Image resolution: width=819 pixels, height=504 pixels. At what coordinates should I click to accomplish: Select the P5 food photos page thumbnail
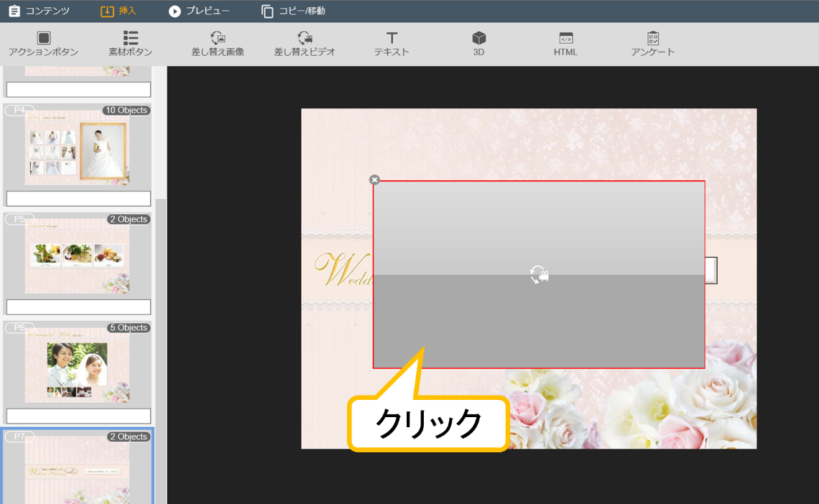pyautogui.click(x=78, y=256)
